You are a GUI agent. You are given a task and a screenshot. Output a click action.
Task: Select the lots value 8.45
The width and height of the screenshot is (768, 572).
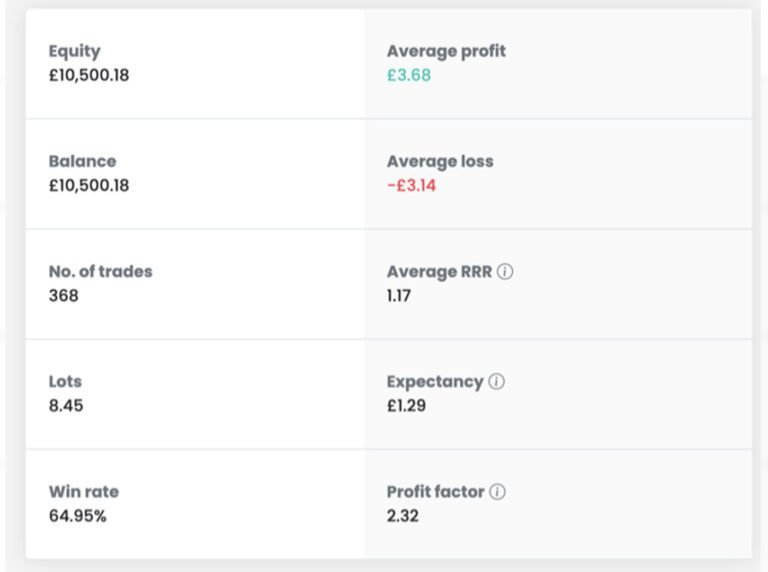[66, 406]
